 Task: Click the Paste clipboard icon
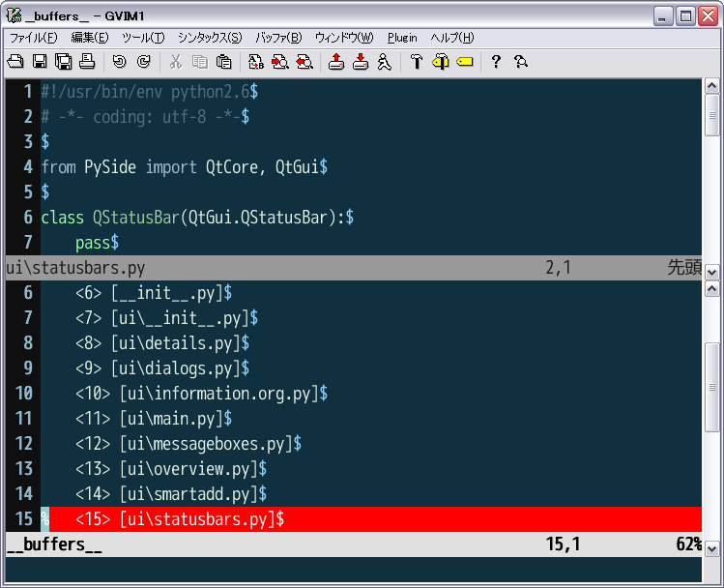[224, 62]
